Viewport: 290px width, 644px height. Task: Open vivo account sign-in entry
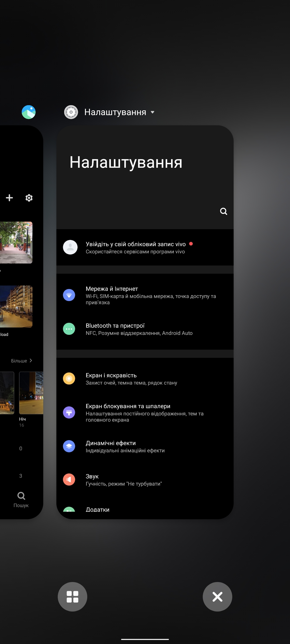pos(135,247)
